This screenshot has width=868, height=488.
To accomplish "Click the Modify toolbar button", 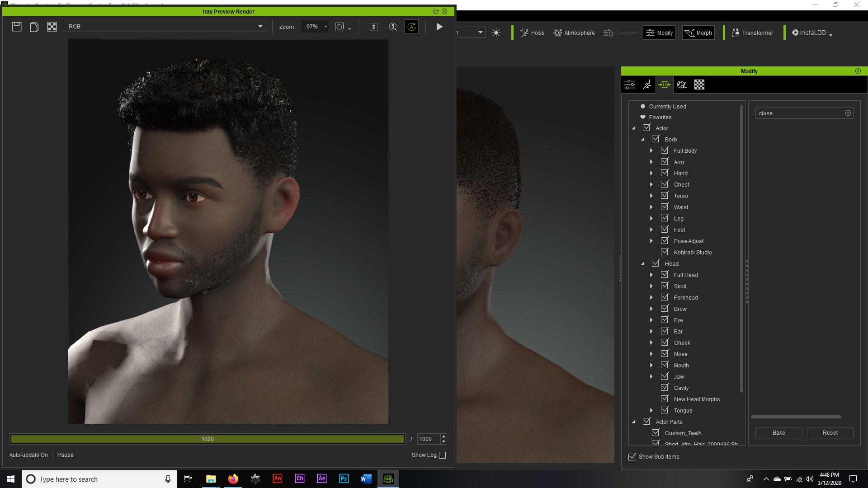I will tap(659, 33).
